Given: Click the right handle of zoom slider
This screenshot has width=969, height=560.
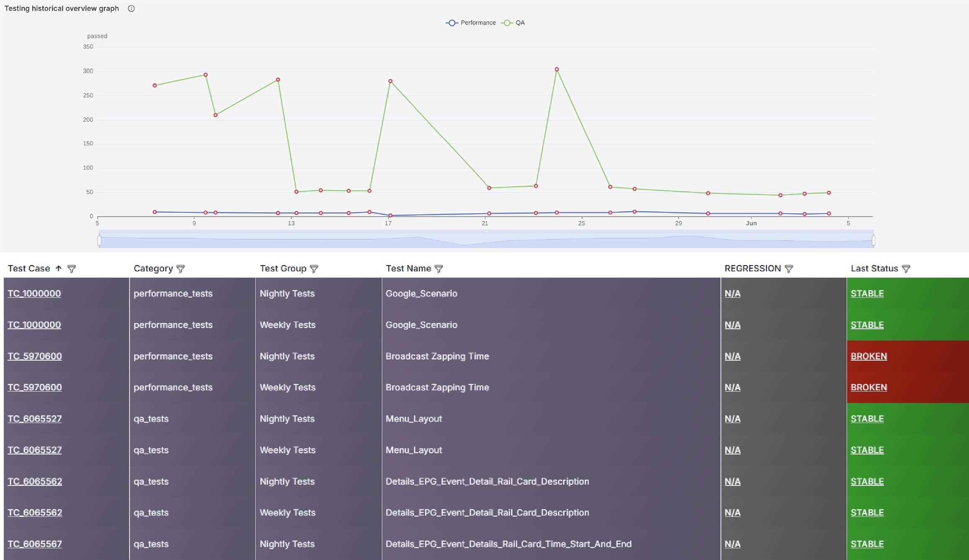Looking at the screenshot, I should point(873,240).
